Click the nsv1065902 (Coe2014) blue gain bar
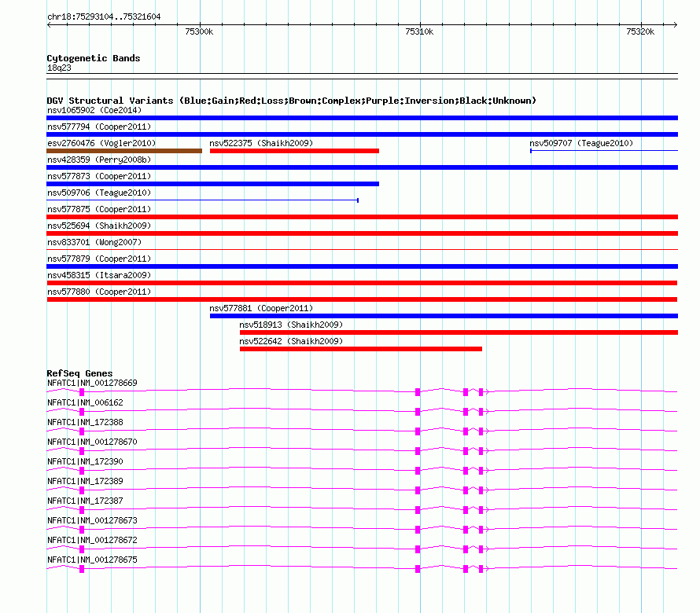The width and height of the screenshot is (700, 613). tap(362, 118)
